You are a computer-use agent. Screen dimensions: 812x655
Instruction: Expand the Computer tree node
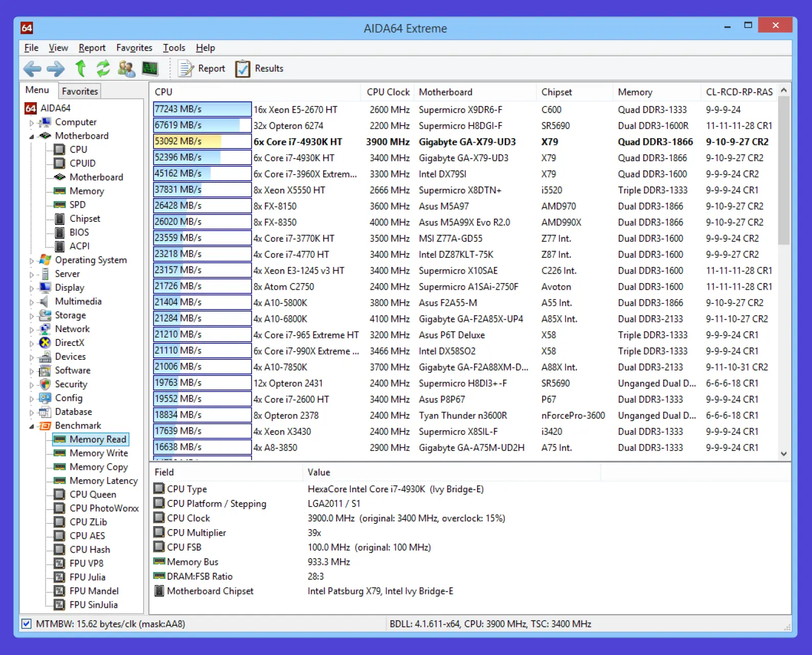point(32,123)
